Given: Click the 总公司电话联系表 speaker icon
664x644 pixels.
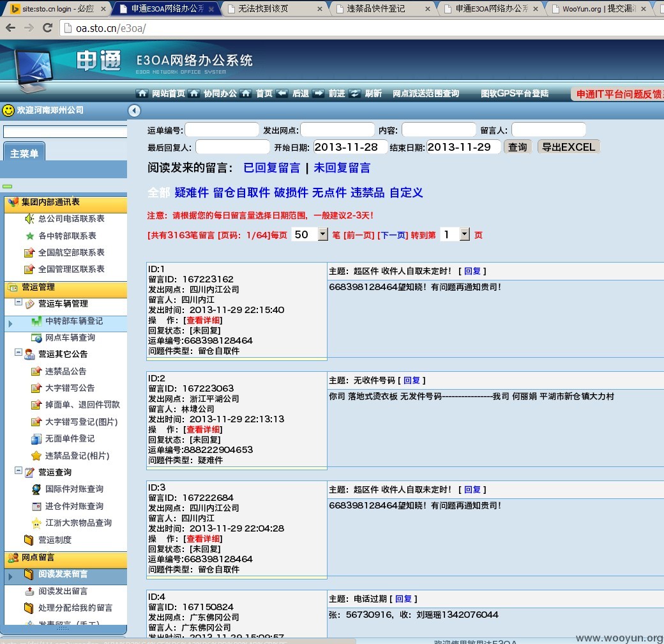Looking at the screenshot, I should (x=29, y=218).
